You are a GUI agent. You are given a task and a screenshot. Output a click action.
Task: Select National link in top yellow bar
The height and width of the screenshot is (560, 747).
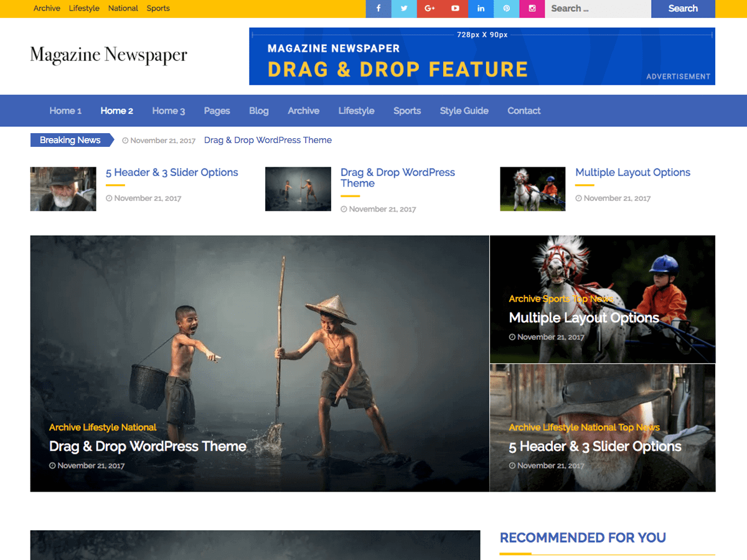[x=123, y=9]
